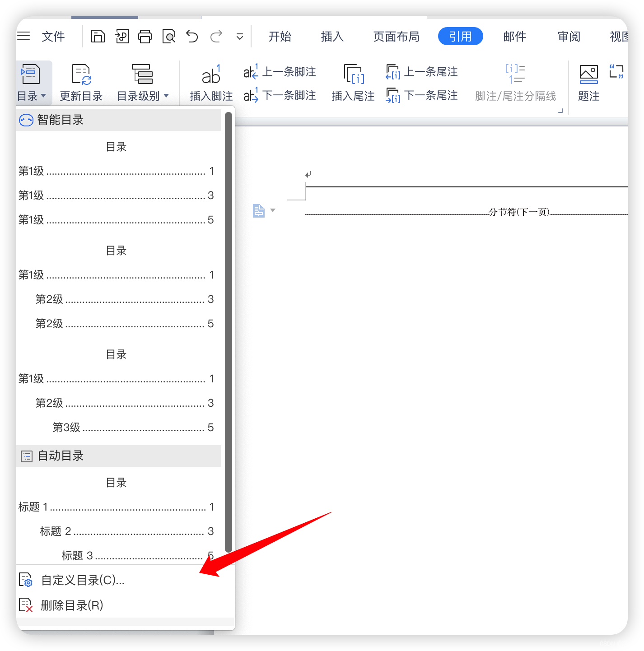
Task: Switch to the 邮件 tab
Action: [515, 37]
